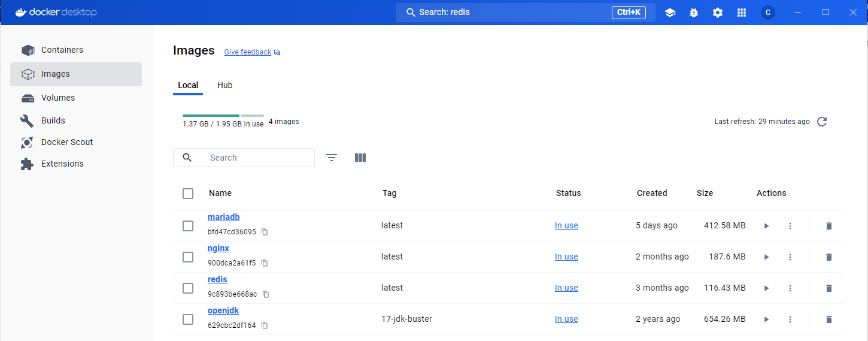This screenshot has height=341, width=868.
Task: Open the Learning Center graduation cap icon
Action: point(670,13)
